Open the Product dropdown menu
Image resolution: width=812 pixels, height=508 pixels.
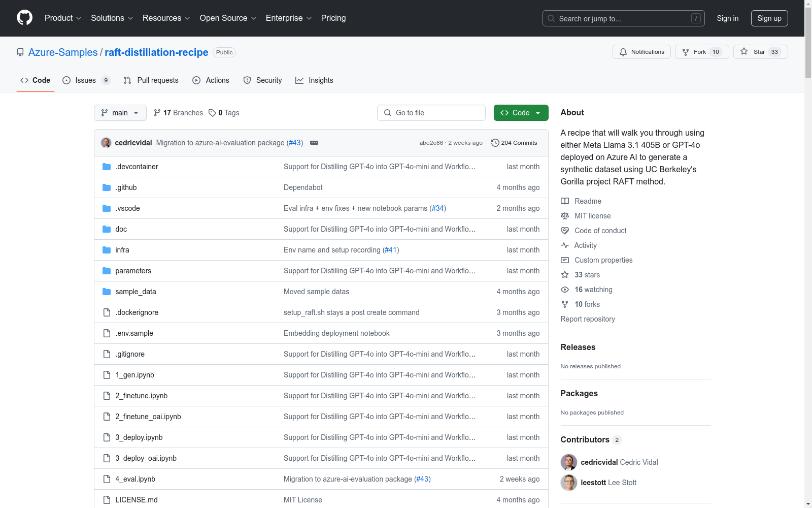(63, 18)
